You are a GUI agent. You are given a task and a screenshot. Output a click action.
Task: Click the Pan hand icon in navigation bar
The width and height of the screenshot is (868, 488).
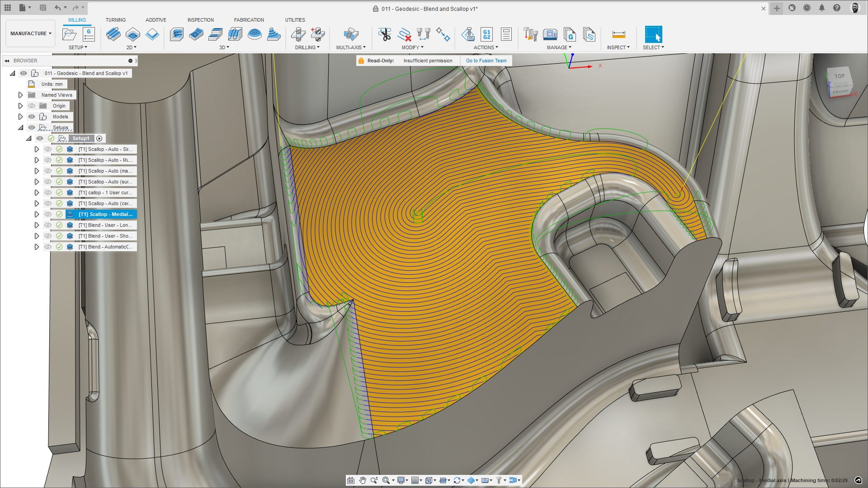pyautogui.click(x=363, y=480)
